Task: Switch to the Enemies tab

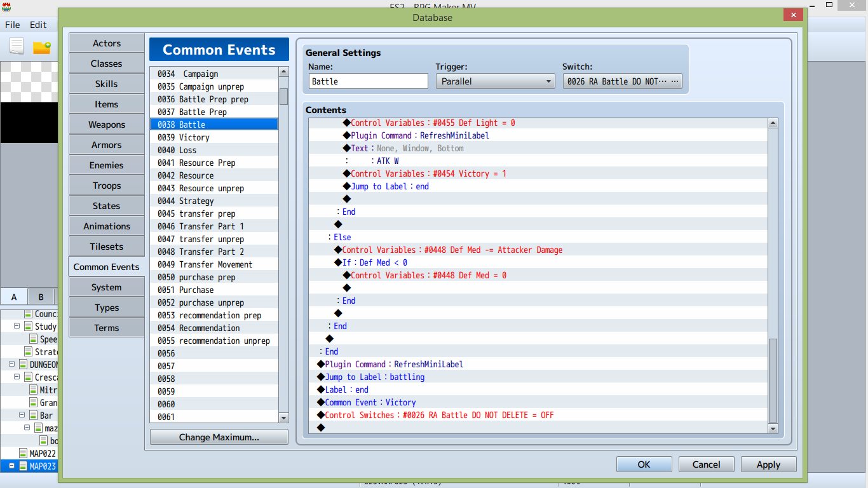Action: point(107,165)
